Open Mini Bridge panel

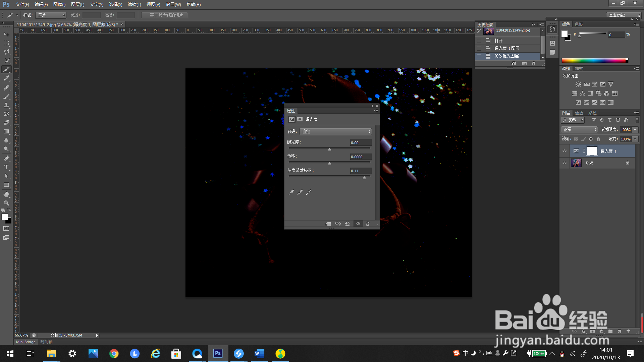pos(26,342)
